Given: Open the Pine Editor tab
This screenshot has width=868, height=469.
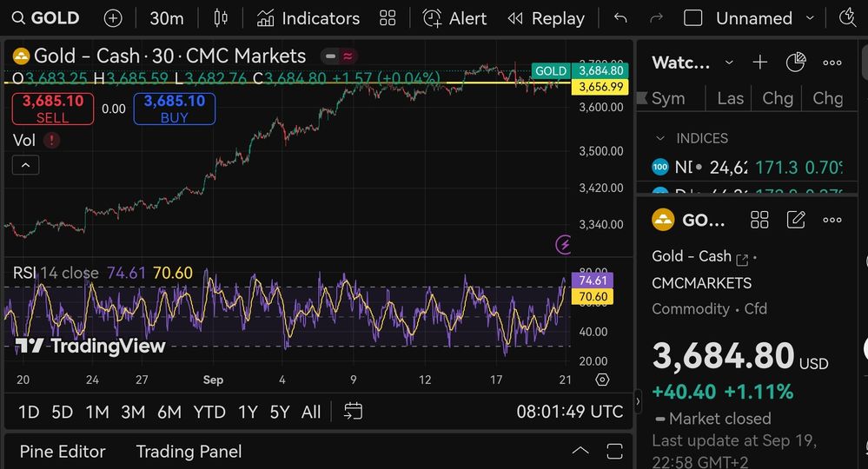Looking at the screenshot, I should click(63, 452).
